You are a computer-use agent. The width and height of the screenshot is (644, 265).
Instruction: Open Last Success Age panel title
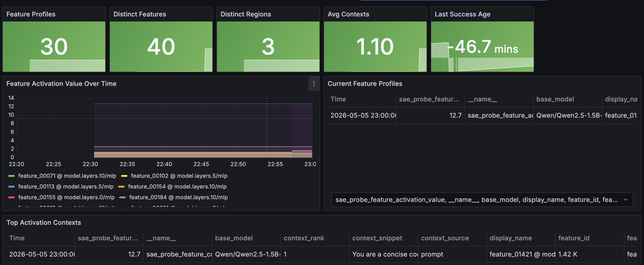[463, 14]
